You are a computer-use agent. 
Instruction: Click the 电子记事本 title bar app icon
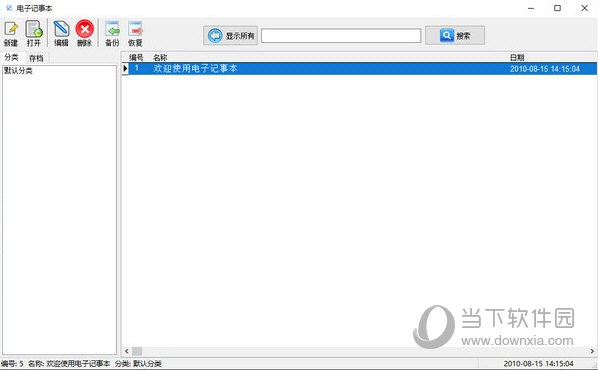tap(9, 8)
